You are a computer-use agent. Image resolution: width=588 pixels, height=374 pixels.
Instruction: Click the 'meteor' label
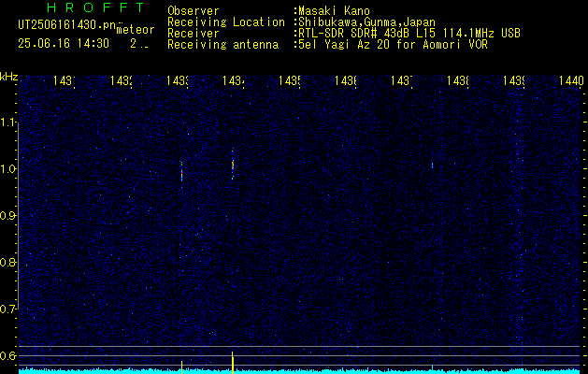(136, 30)
